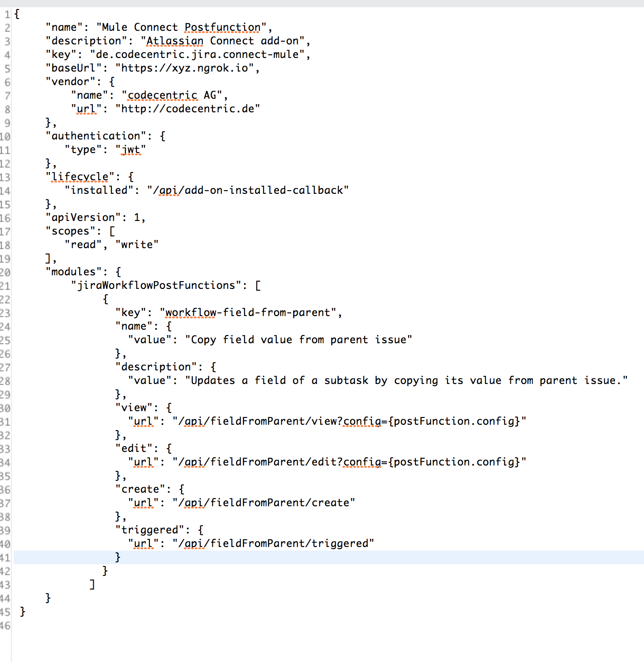Click the underlined word Atlassian
The width and height of the screenshot is (644, 662).
[175, 41]
